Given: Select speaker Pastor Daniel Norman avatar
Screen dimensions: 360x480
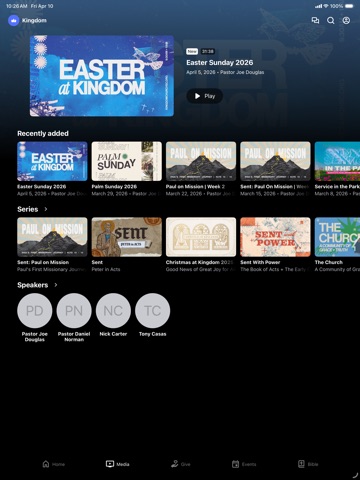Looking at the screenshot, I should [x=74, y=311].
